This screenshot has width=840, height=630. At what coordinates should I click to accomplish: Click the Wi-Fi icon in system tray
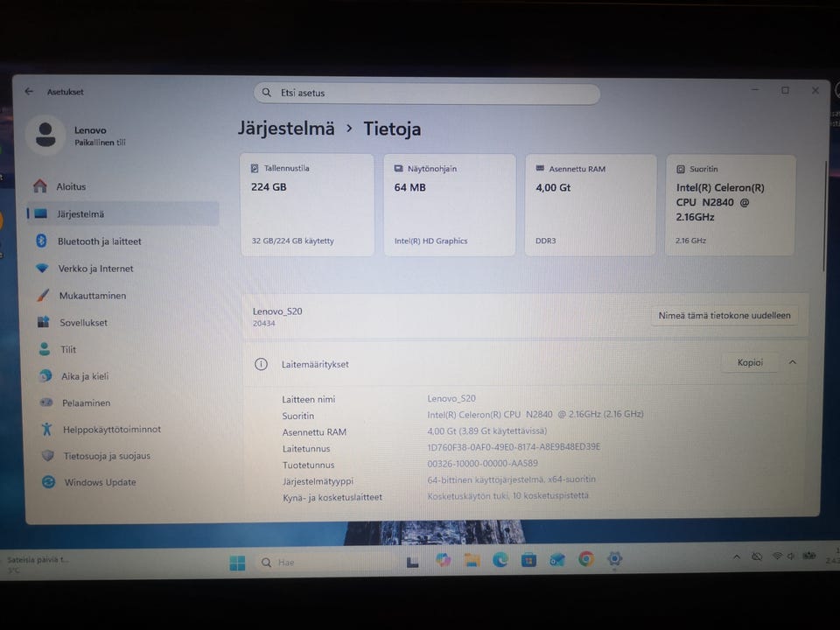tap(777, 556)
